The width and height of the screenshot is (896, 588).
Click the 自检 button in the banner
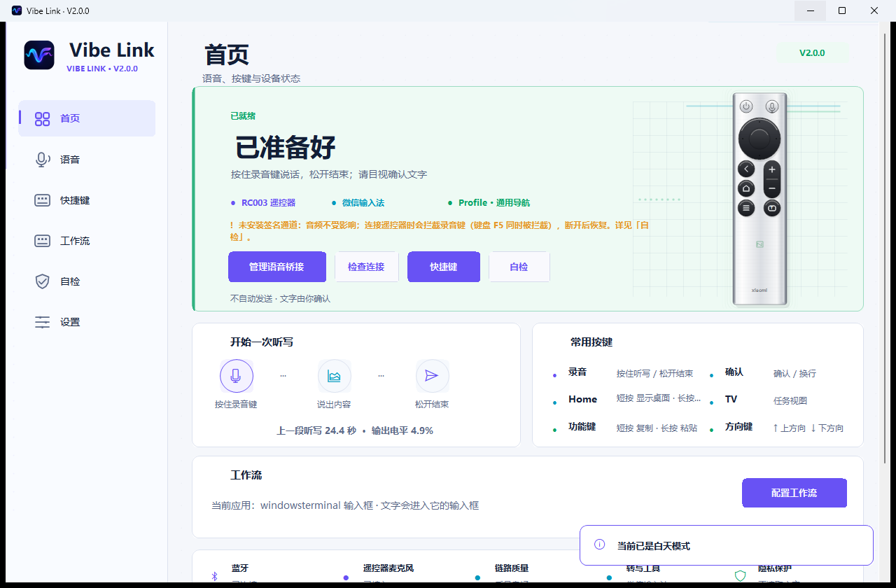(x=519, y=267)
